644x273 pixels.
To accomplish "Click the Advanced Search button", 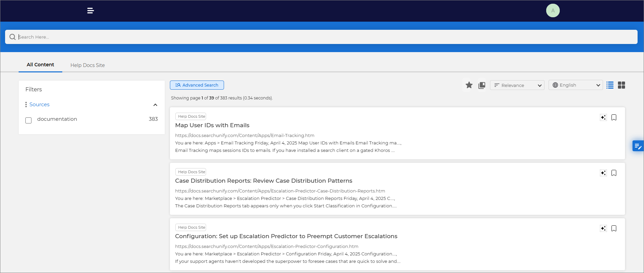I will [197, 85].
